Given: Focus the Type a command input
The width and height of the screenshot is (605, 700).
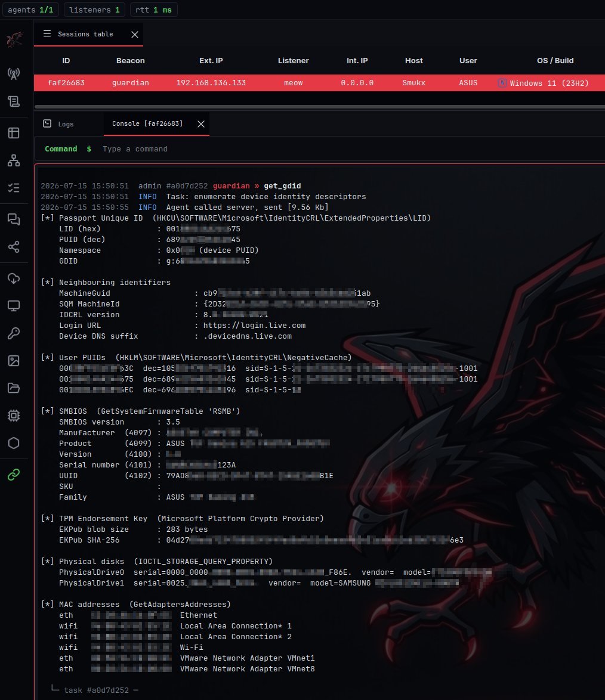Looking at the screenshot, I should pyautogui.click(x=348, y=149).
